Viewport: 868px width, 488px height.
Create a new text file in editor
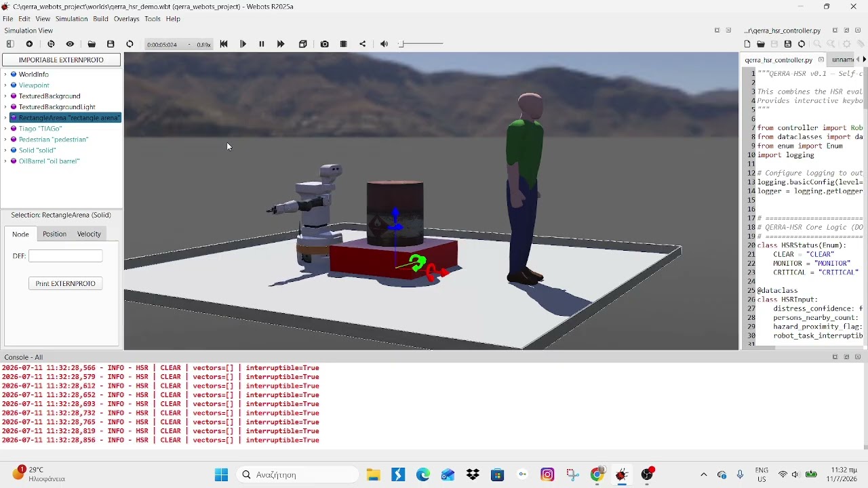[747, 44]
